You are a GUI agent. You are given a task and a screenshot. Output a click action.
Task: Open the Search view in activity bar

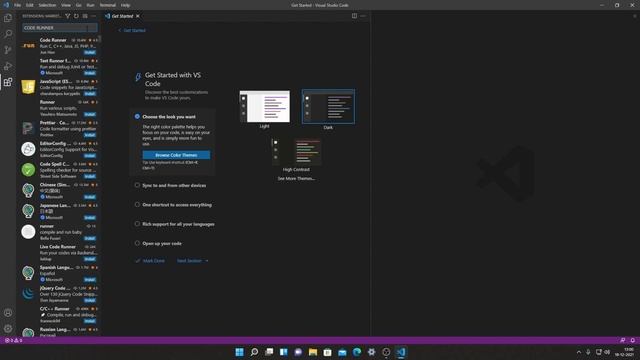[8, 34]
